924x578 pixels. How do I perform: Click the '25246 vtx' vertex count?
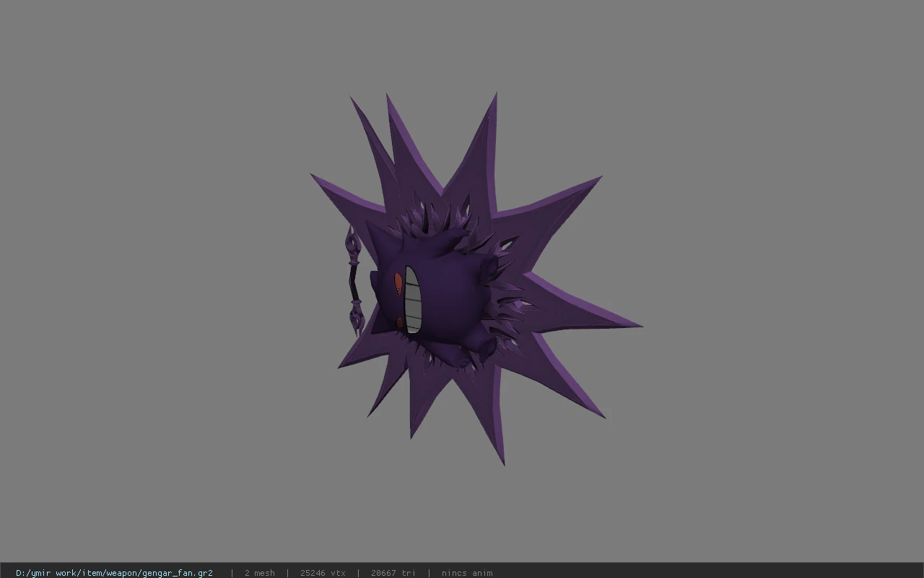click(323, 573)
